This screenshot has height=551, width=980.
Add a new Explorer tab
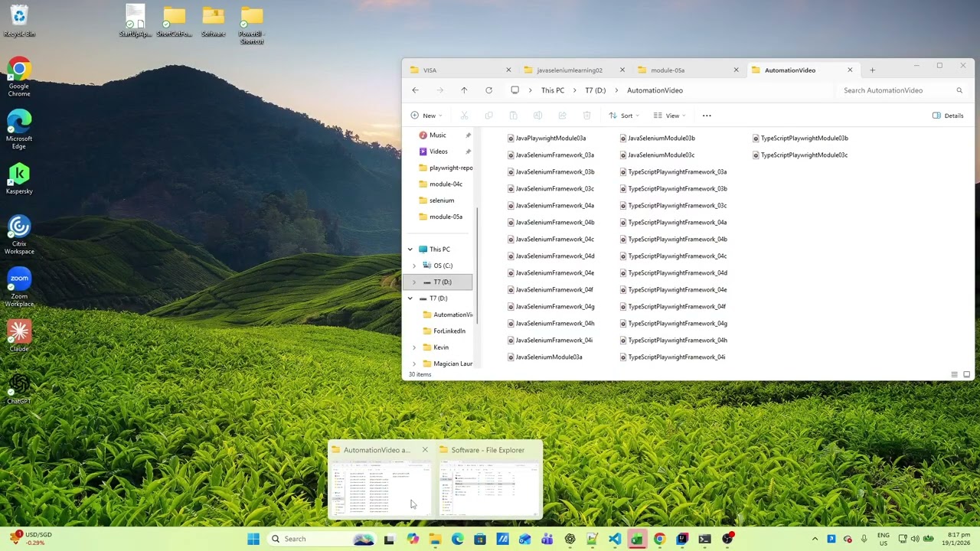click(872, 70)
